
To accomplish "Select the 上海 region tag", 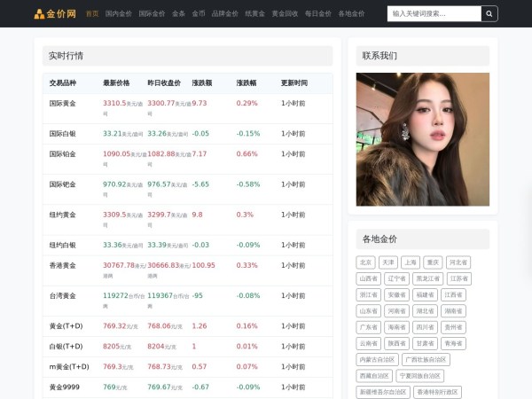I will [410, 262].
